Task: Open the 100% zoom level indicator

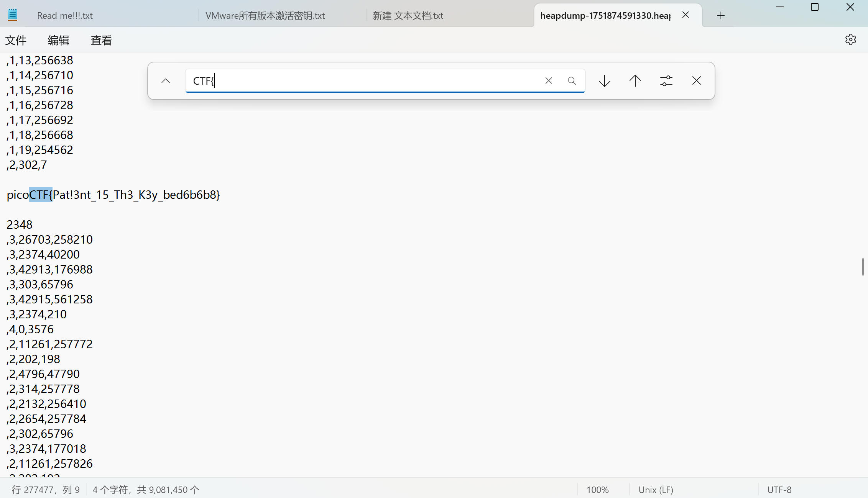Action: pyautogui.click(x=597, y=490)
